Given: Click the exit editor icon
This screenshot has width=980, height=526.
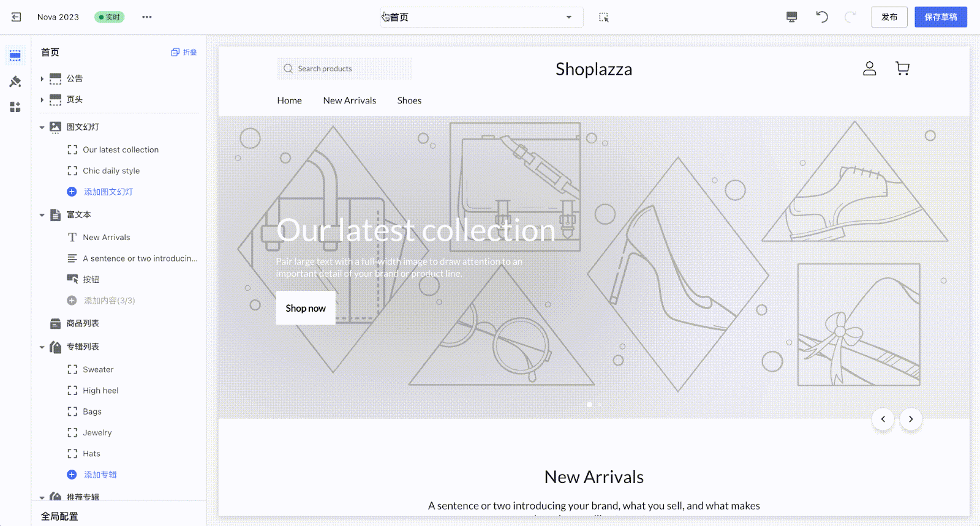Looking at the screenshot, I should click(17, 17).
